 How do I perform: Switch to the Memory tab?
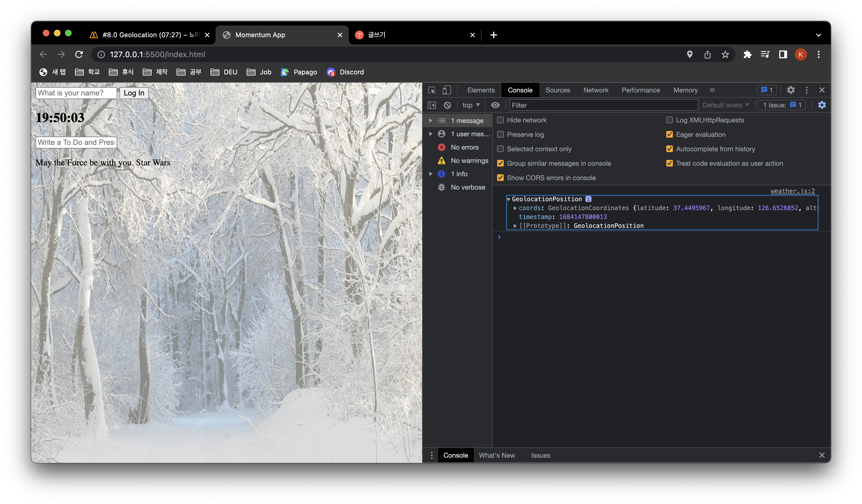[x=685, y=90]
